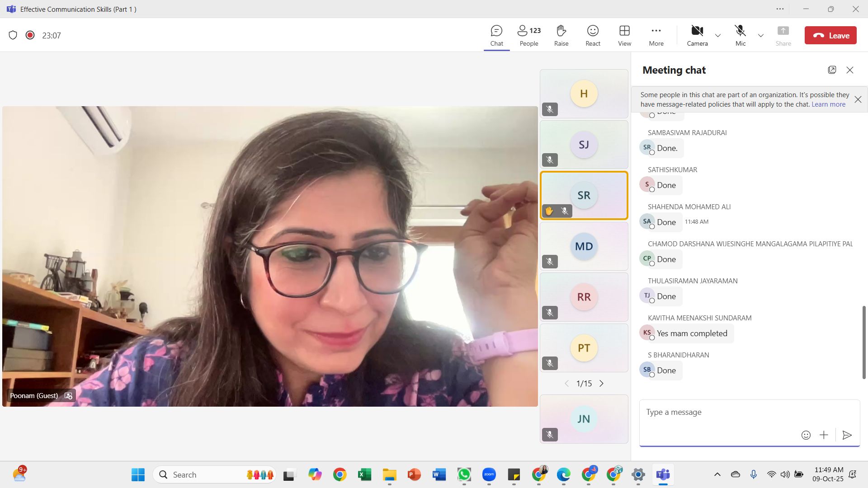
Task: Leave the meeting
Action: click(830, 35)
